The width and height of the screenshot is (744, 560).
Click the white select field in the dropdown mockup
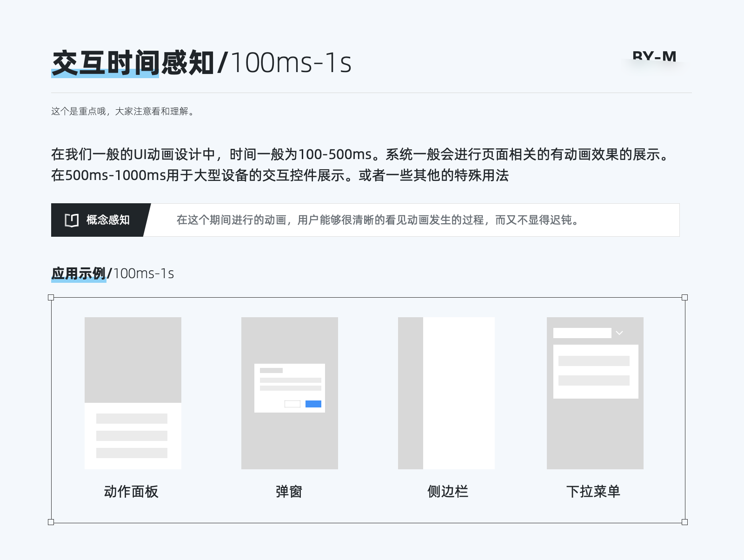582,333
